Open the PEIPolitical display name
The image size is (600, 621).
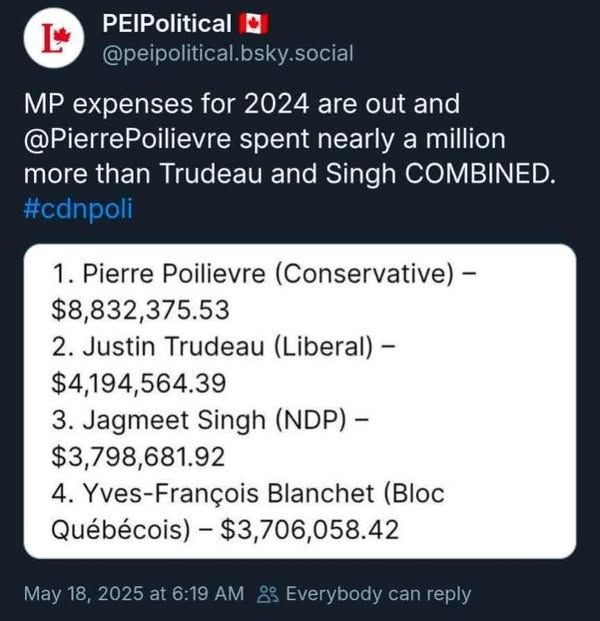coord(165,23)
